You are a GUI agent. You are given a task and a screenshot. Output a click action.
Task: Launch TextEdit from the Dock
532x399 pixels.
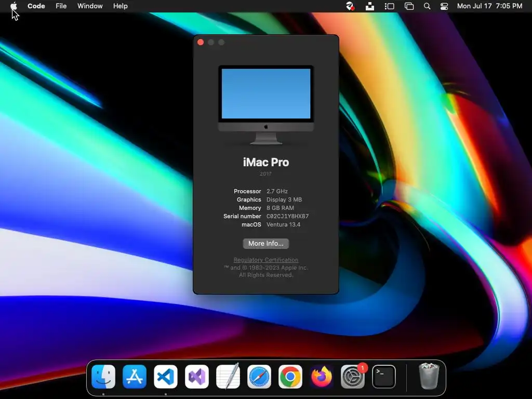[x=228, y=376]
